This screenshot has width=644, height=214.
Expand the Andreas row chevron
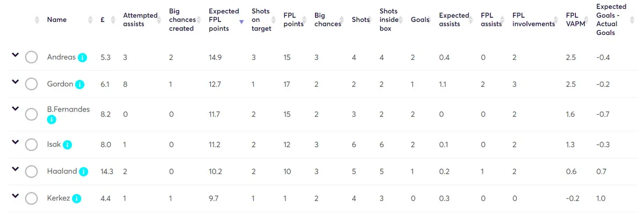click(x=15, y=55)
